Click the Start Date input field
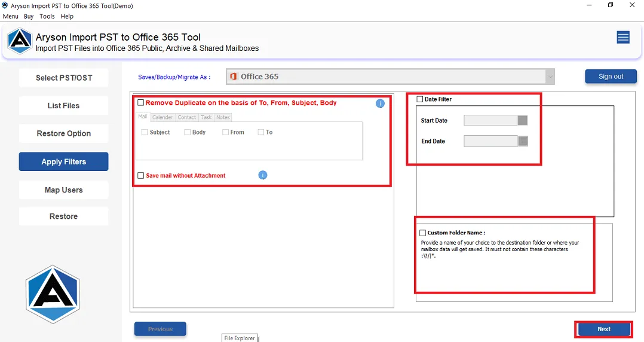 pyautogui.click(x=490, y=120)
